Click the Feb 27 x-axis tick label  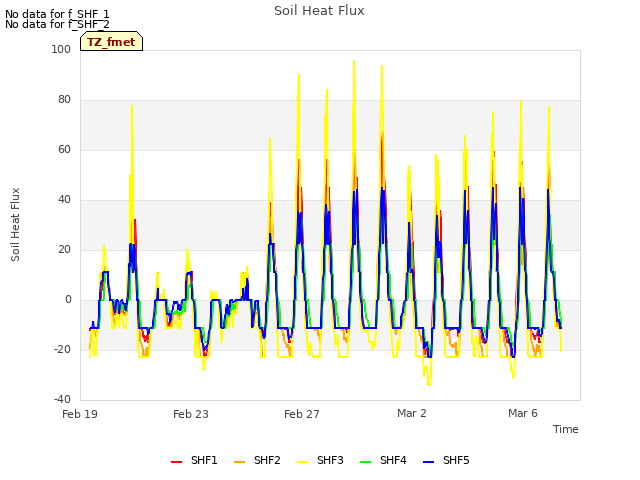point(302,414)
